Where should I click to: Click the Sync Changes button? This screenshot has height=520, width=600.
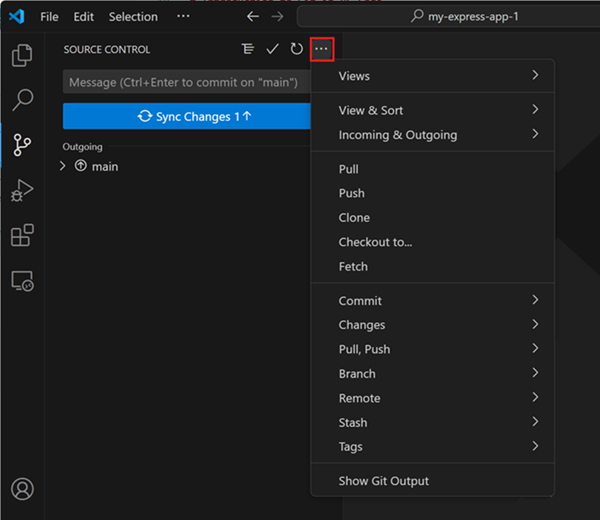(187, 117)
